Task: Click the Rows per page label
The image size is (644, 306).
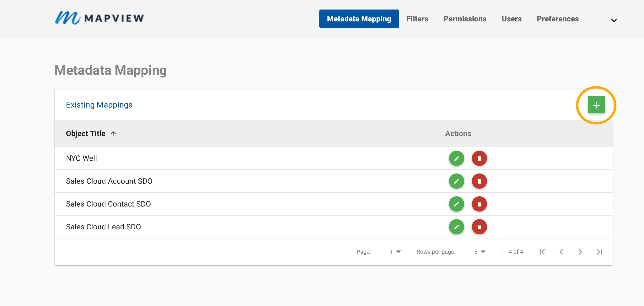Action: pyautogui.click(x=436, y=252)
